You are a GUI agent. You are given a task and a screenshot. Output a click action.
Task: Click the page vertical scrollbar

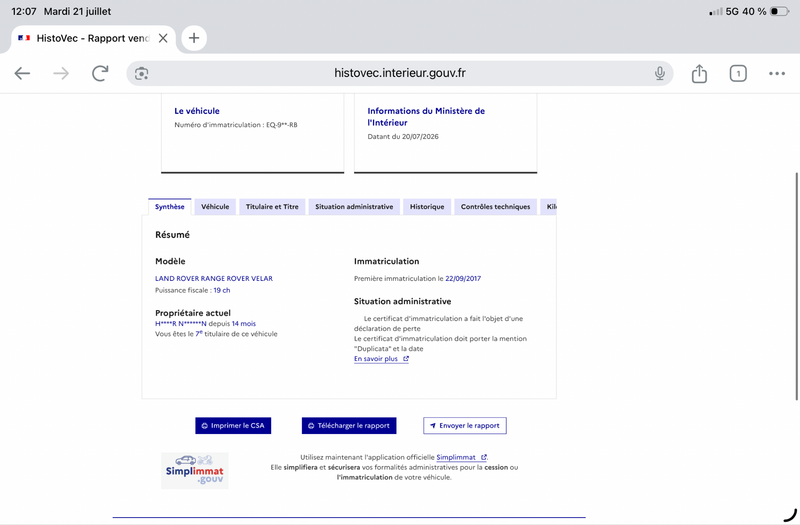[x=796, y=286]
